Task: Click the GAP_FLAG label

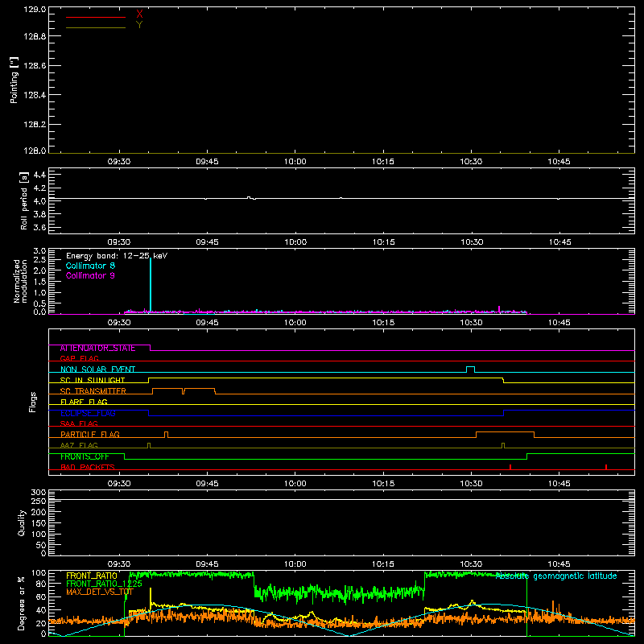Action: [79, 358]
